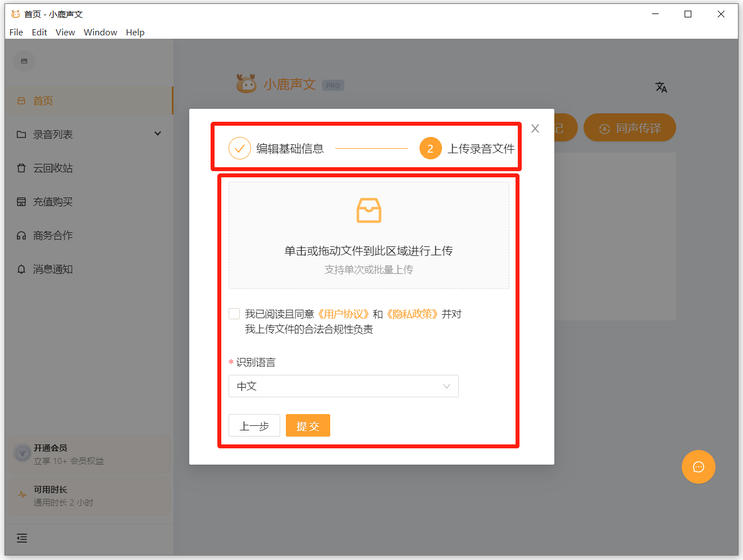Check the agreement checkbox
Viewport: 743px width, 560px height.
coord(234,314)
